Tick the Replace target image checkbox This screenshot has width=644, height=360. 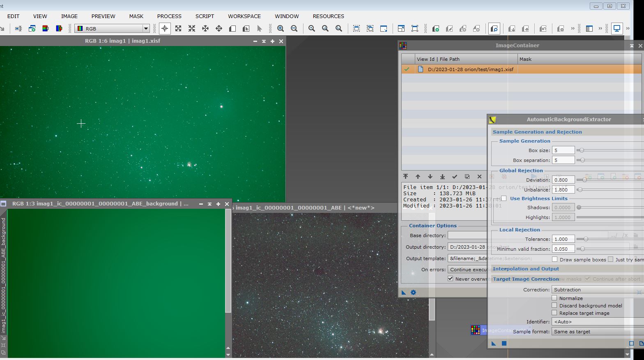pos(554,313)
